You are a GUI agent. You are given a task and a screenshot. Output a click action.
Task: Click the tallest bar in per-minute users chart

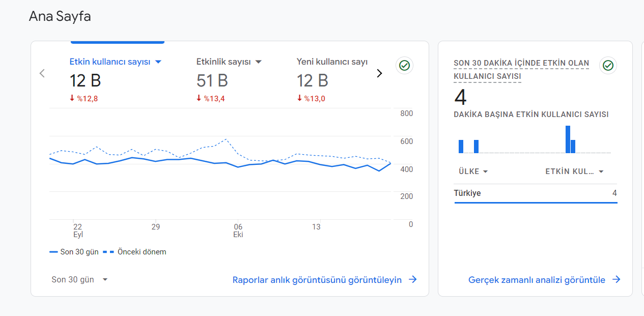[568, 139]
